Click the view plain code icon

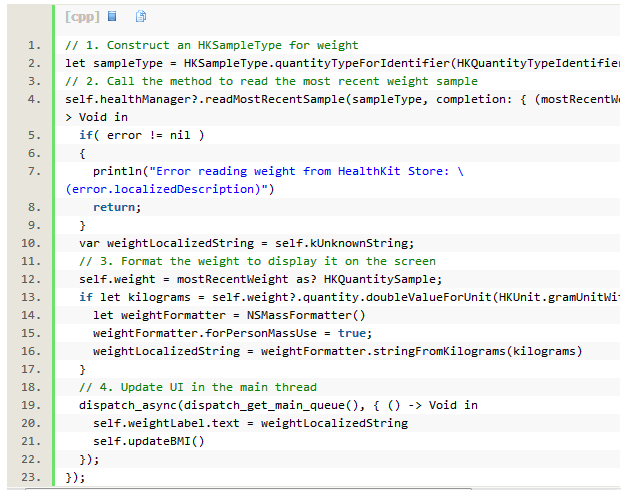pyautogui.click(x=112, y=17)
